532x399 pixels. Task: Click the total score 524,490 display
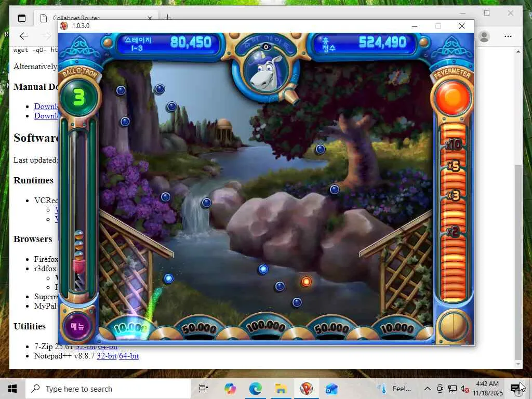pos(382,43)
